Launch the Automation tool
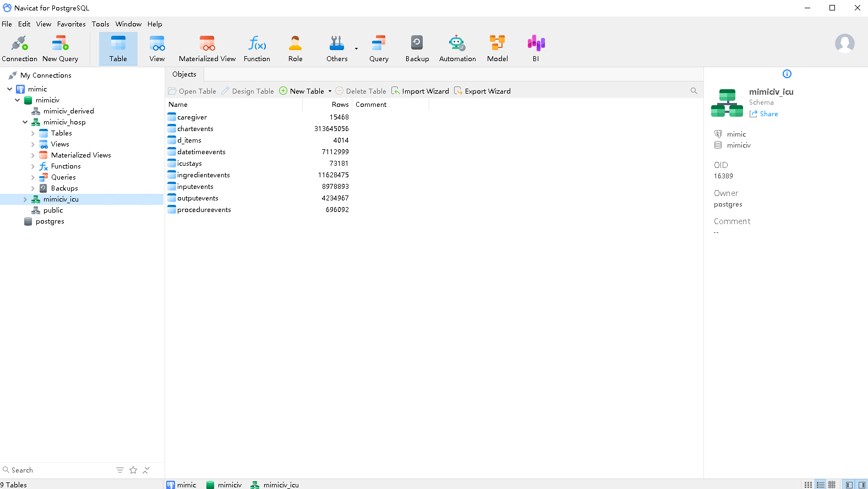Image resolution: width=868 pixels, height=489 pixels. 457,48
